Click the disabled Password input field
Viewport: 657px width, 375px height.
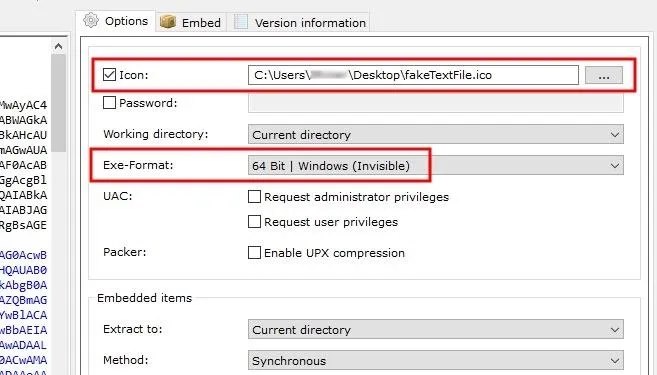(x=436, y=103)
